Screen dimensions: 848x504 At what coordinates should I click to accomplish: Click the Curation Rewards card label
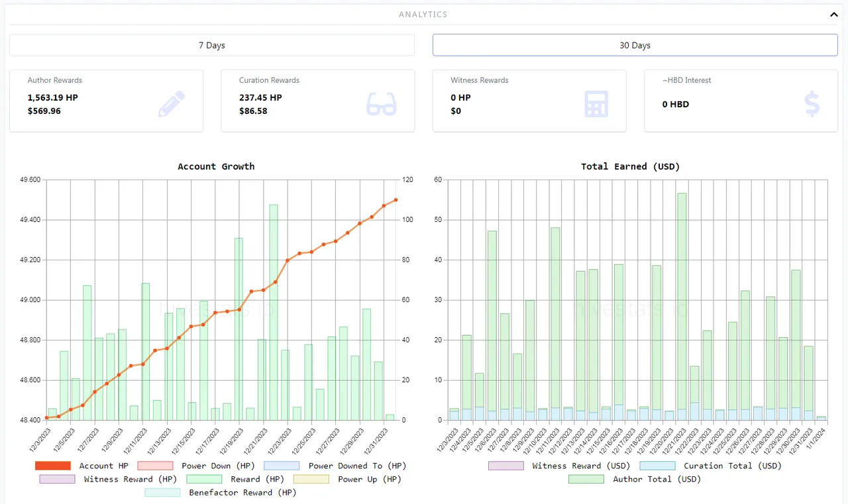point(269,80)
